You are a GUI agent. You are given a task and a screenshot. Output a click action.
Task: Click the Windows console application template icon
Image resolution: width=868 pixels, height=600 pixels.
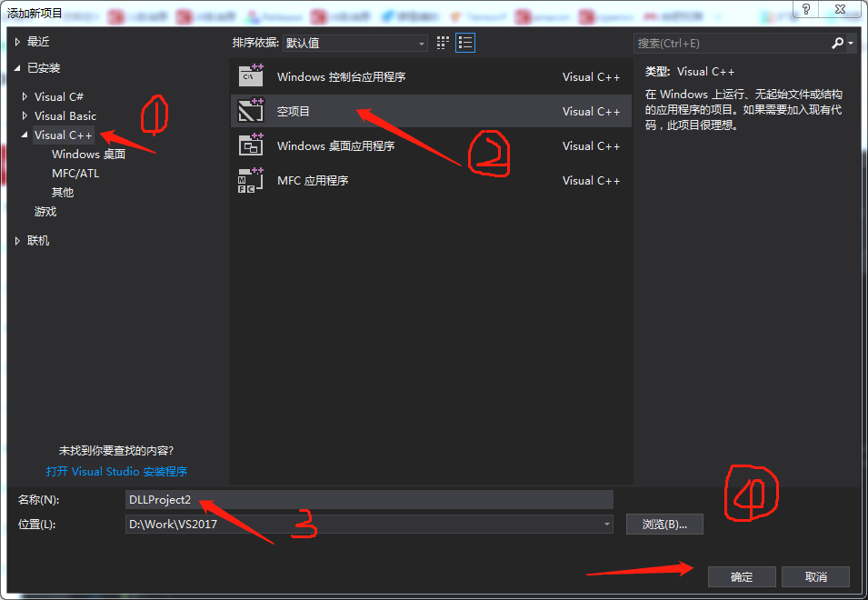(x=251, y=75)
